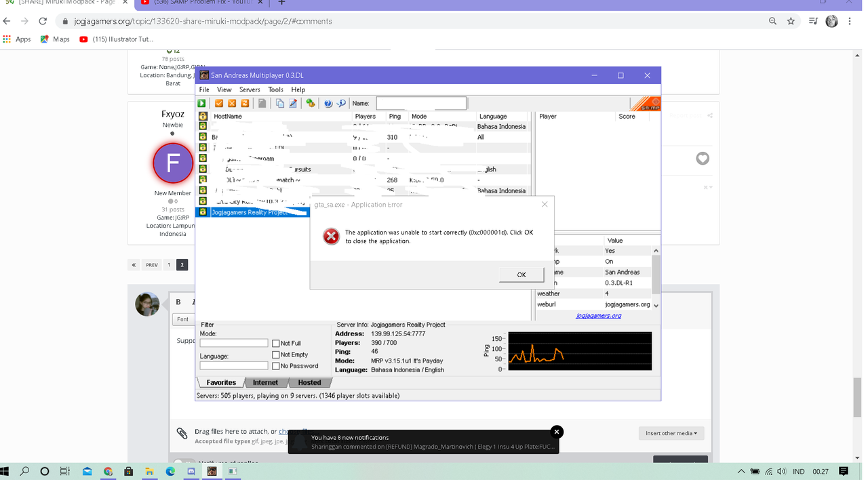This screenshot has height=488, width=868.
Task: Open the Maps bookmark
Action: (55, 39)
